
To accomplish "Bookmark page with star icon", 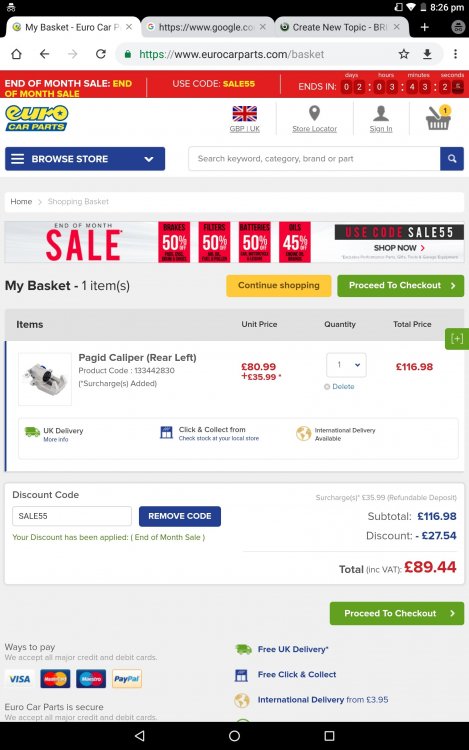I will coord(404,54).
